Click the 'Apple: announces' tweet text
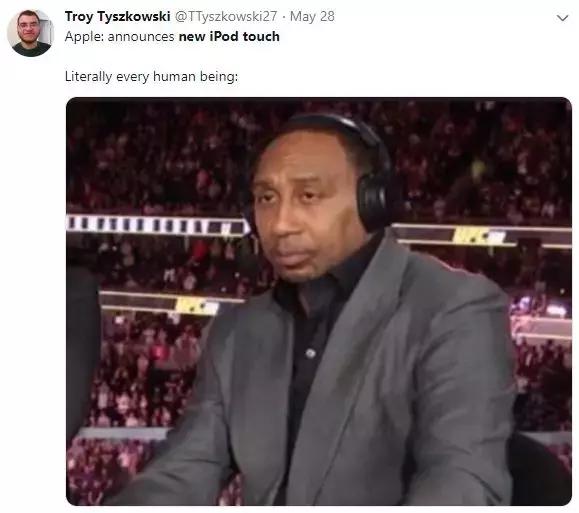This screenshot has width=579, height=513. [119, 37]
